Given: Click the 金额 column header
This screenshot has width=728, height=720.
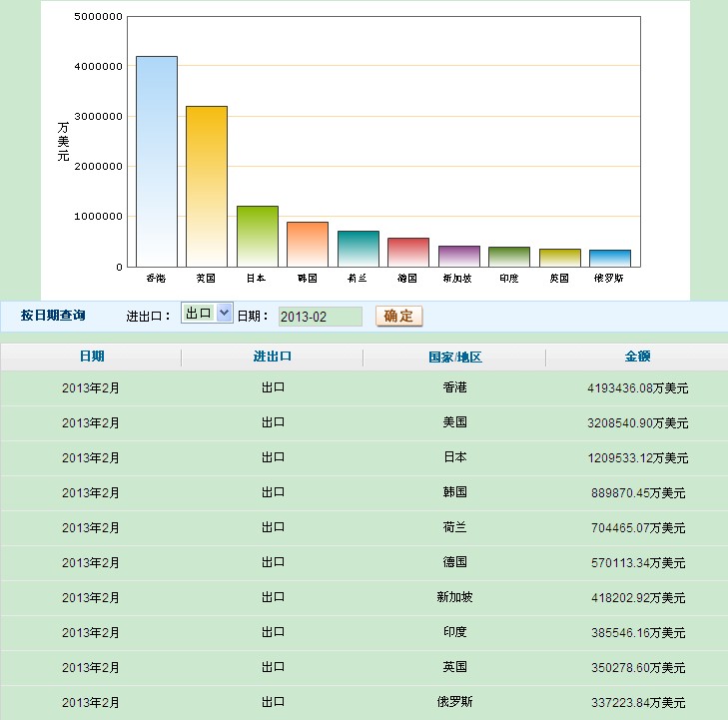Looking at the screenshot, I should (x=637, y=357).
